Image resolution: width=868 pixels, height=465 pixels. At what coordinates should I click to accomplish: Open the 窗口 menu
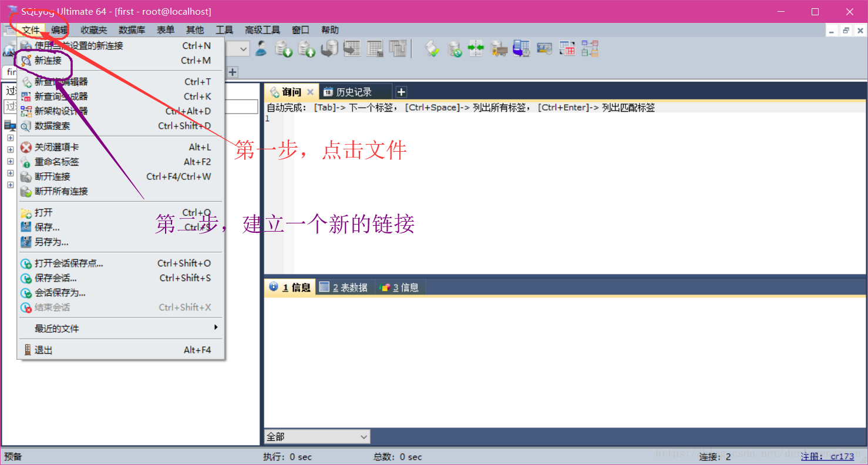(301, 30)
